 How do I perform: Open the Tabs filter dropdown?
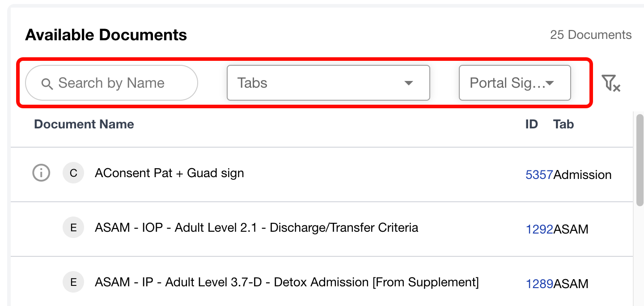pos(328,83)
